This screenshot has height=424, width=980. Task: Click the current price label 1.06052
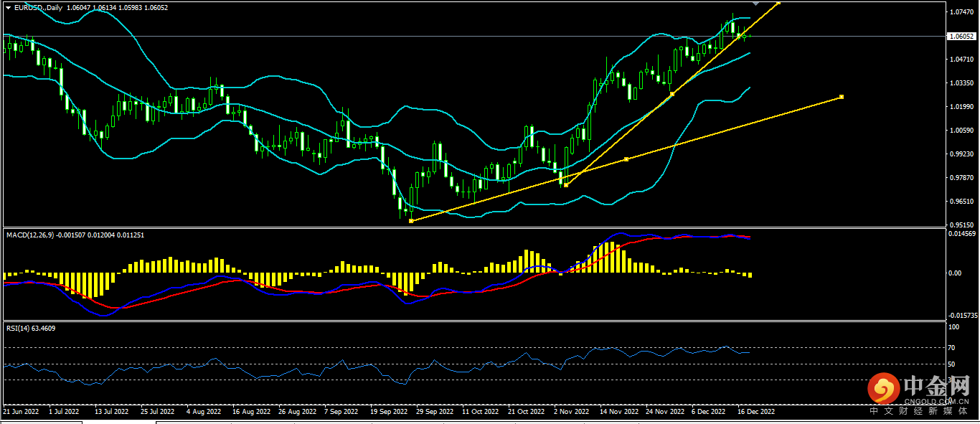pos(961,36)
